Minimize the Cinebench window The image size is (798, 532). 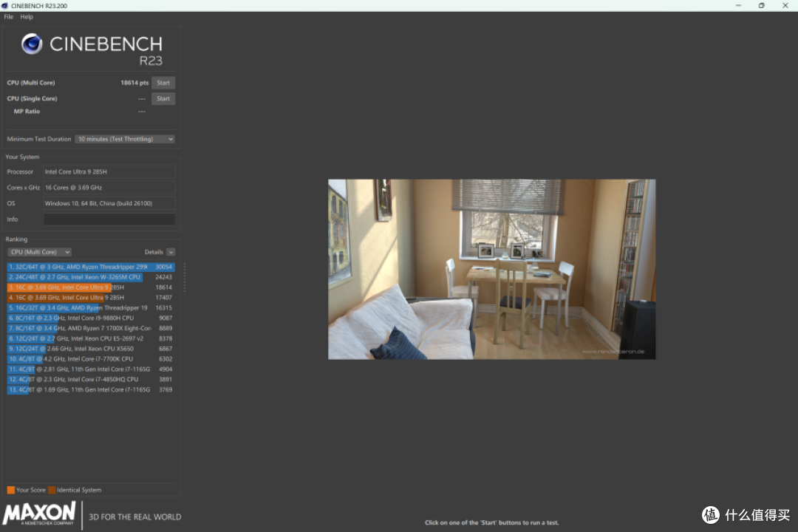point(738,6)
